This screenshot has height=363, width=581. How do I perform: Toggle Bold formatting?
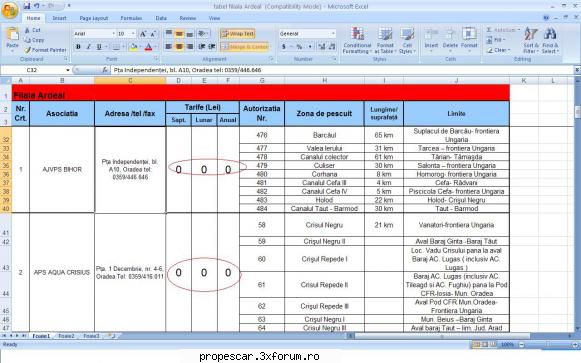(x=78, y=47)
